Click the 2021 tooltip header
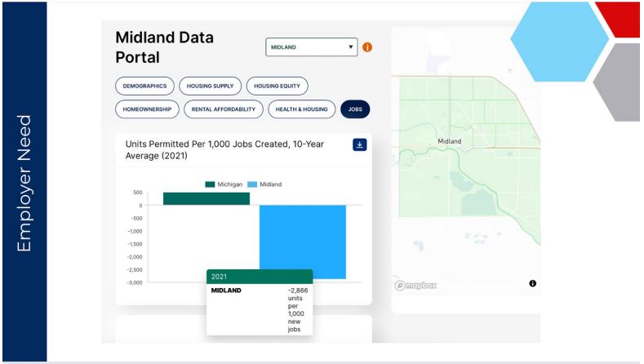 click(x=259, y=277)
